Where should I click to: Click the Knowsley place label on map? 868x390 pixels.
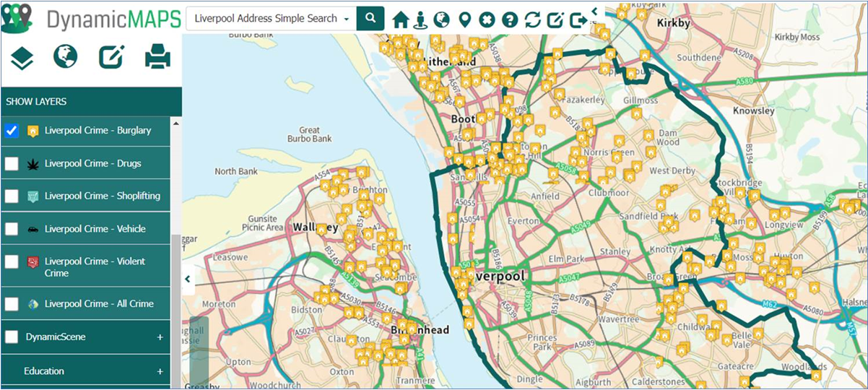tap(754, 111)
